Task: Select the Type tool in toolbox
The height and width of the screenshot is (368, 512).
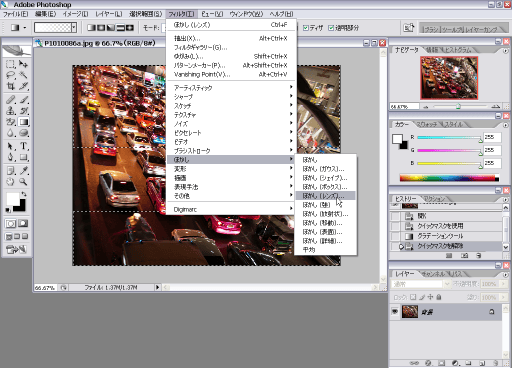Action: click(x=23, y=146)
